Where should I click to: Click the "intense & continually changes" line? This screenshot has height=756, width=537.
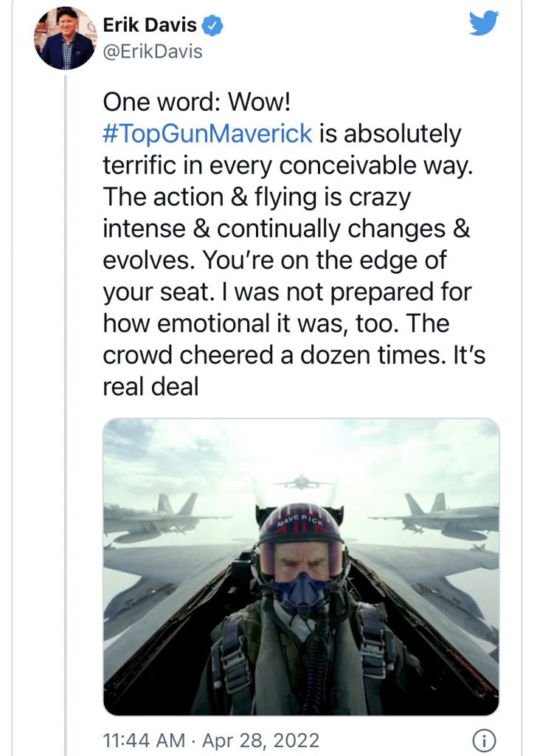pyautogui.click(x=286, y=229)
